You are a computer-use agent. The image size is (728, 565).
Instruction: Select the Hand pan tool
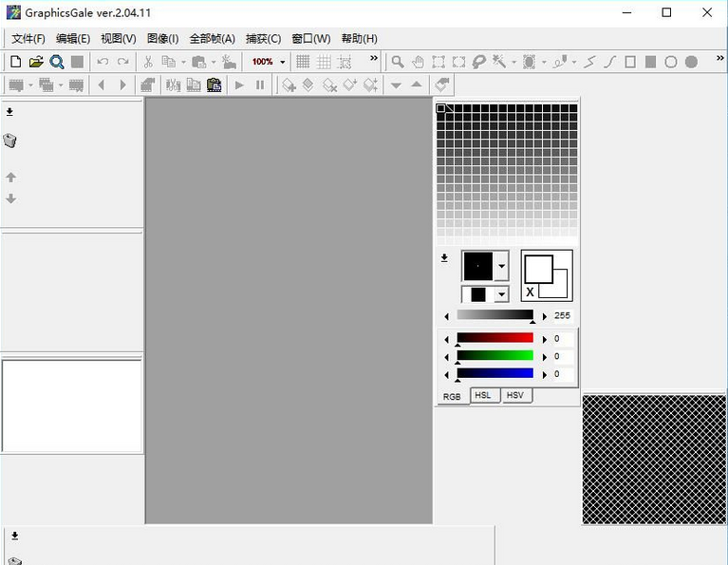click(x=418, y=62)
